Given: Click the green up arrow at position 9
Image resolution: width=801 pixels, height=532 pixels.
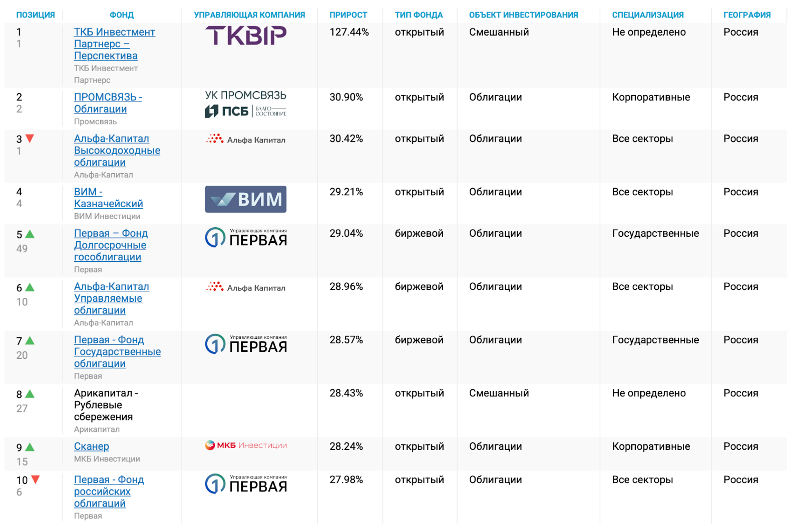Looking at the screenshot, I should point(30,447).
